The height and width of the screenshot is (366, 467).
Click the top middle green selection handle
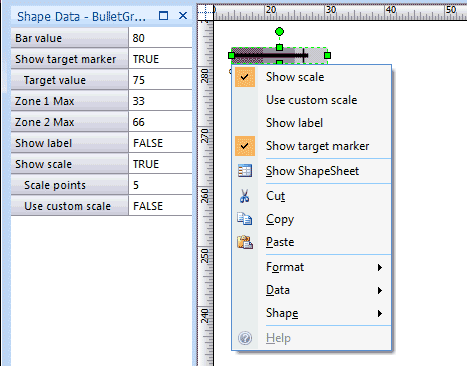click(279, 48)
